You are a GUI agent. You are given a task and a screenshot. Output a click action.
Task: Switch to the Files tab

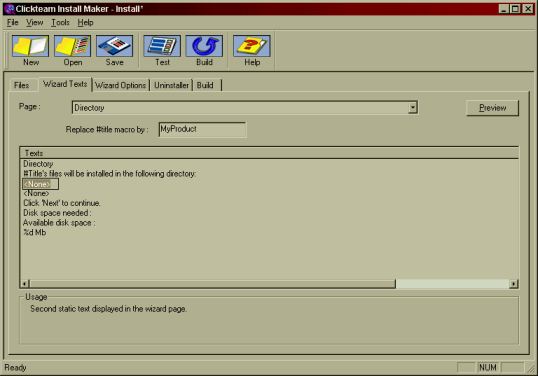(21, 85)
